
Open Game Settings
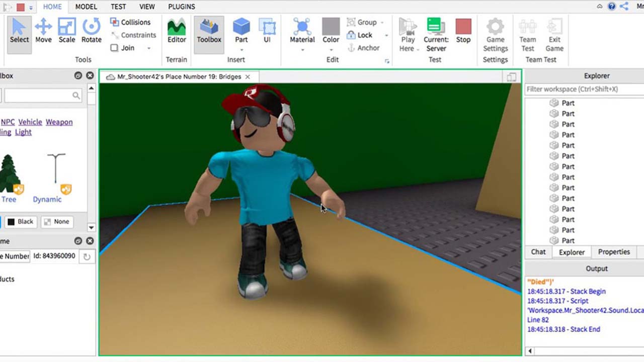(495, 34)
